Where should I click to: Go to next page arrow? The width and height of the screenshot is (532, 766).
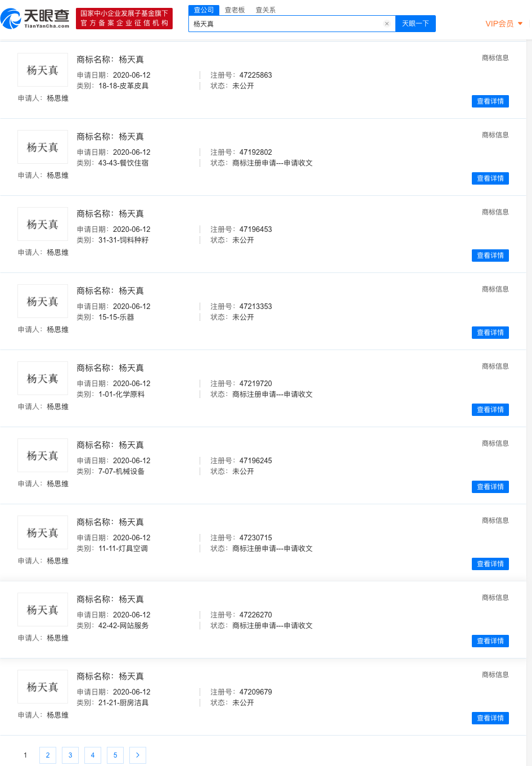(x=138, y=755)
